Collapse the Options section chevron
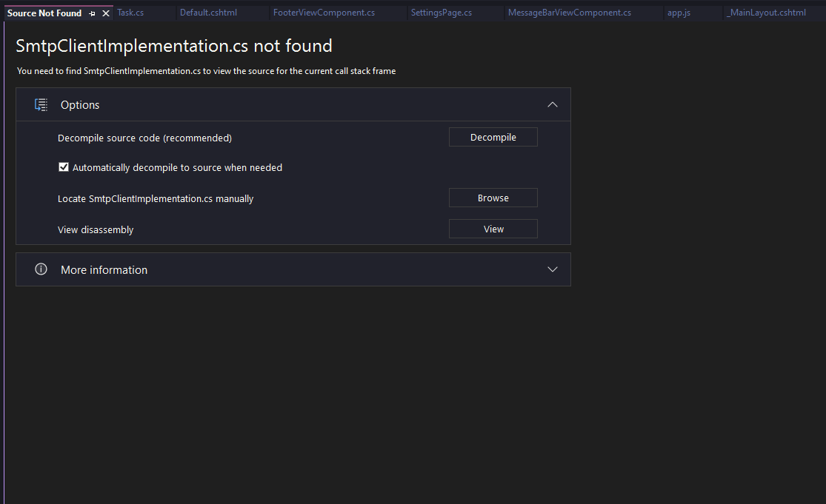 (552, 105)
